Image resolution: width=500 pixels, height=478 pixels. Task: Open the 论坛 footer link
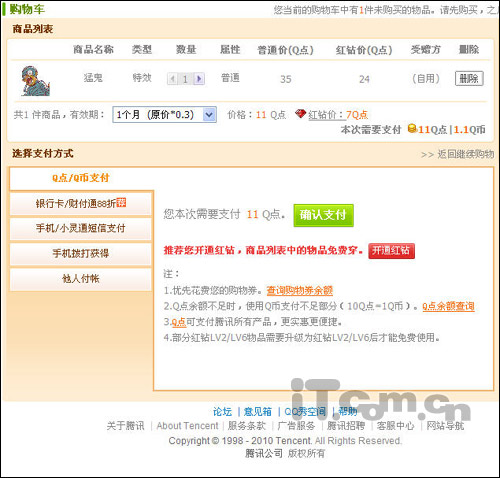pyautogui.click(x=222, y=412)
